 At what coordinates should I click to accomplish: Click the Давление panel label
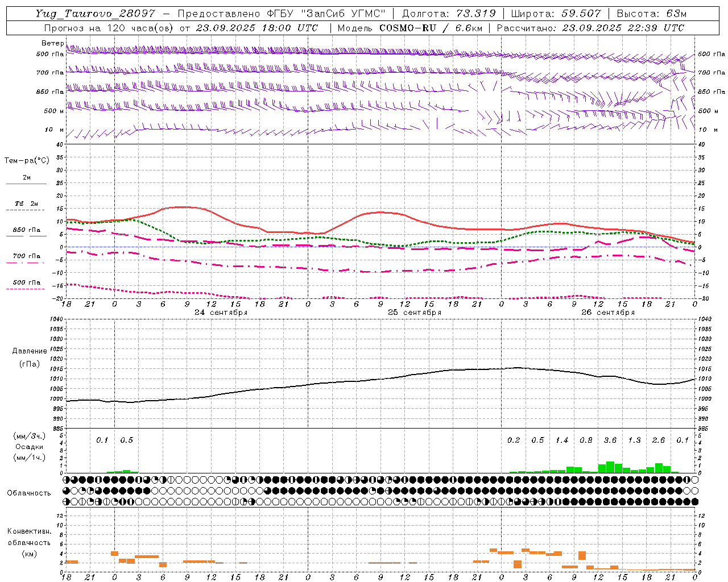click(x=30, y=351)
